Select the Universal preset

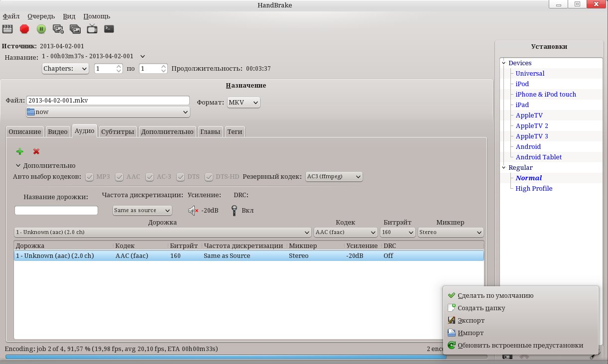(530, 73)
